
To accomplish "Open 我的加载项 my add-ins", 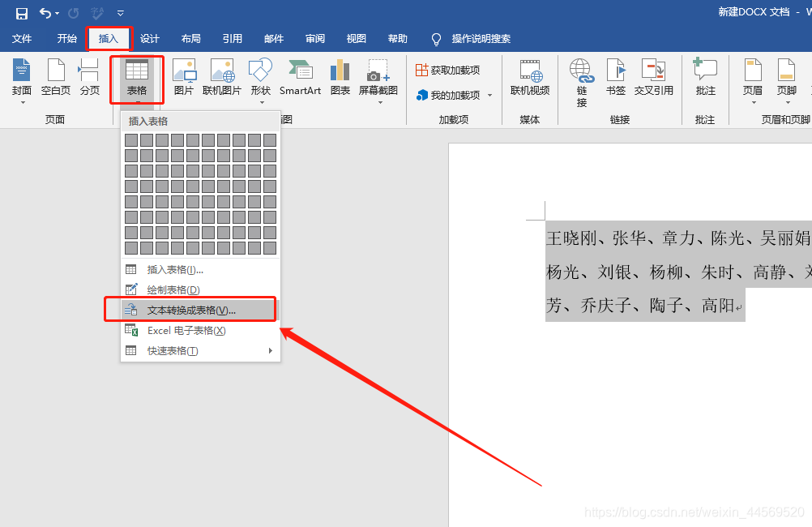I will [448, 96].
